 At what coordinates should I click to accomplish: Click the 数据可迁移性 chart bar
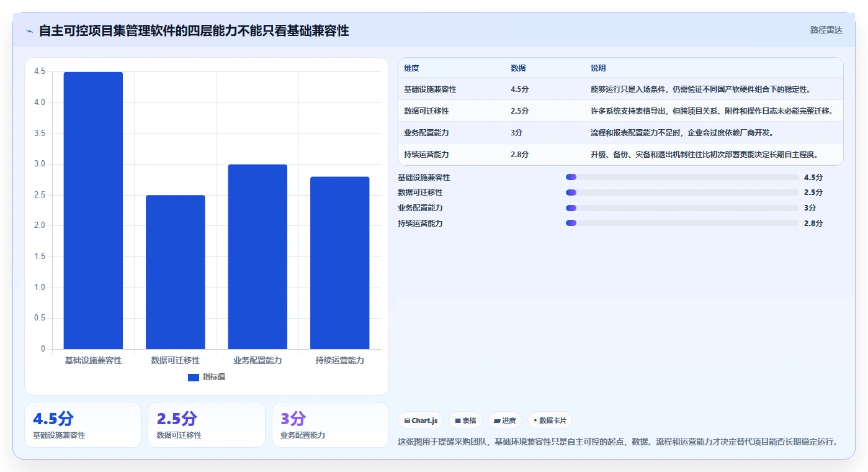(175, 272)
